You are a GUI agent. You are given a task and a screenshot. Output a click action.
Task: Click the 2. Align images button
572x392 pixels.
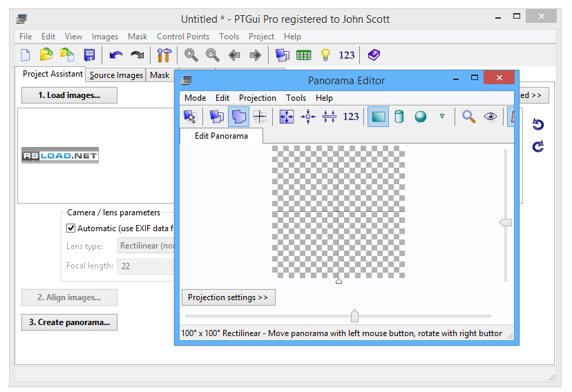coord(69,297)
